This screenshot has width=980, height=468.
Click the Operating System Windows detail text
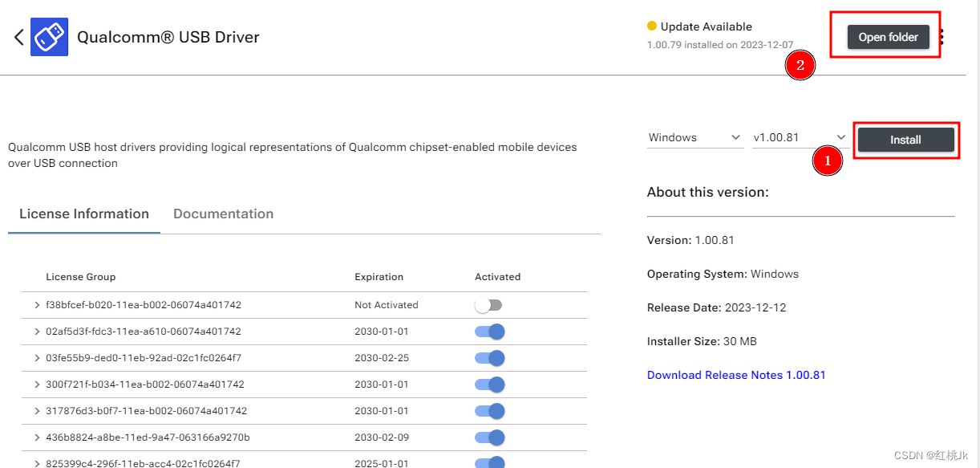pos(723,274)
